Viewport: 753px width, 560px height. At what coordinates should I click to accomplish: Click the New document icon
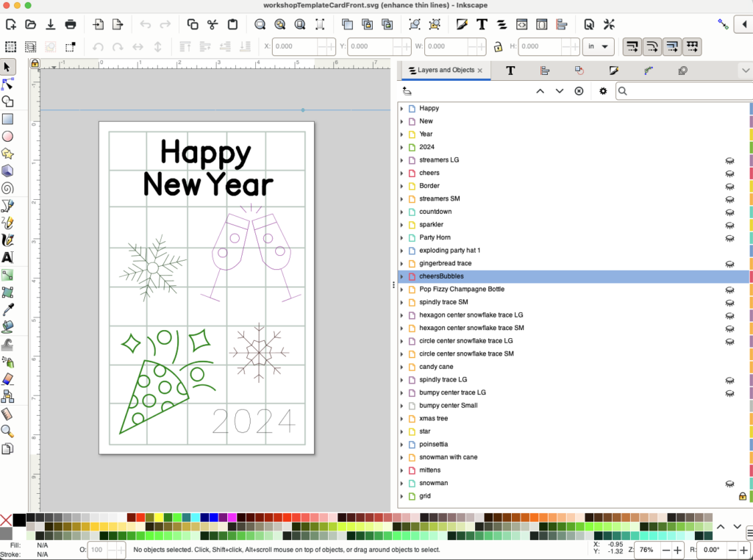(x=10, y=24)
